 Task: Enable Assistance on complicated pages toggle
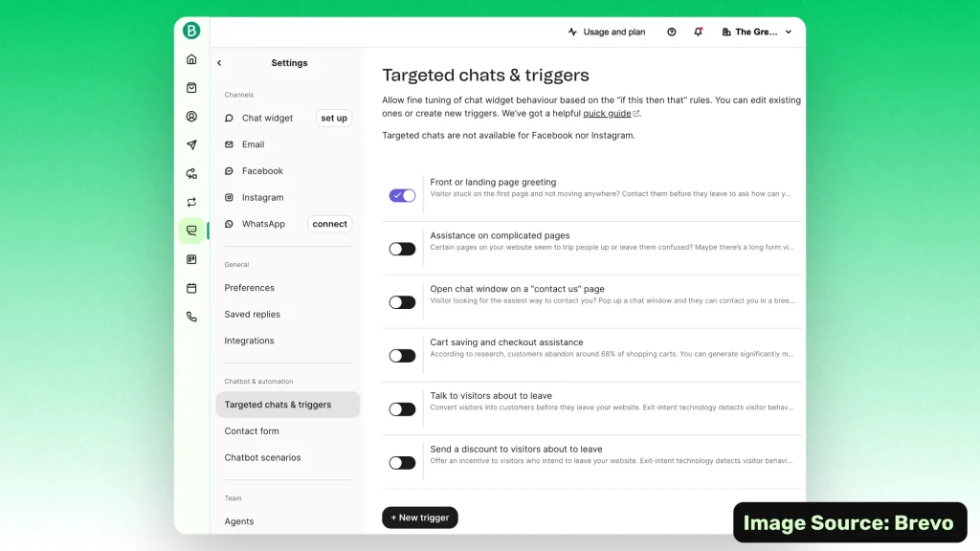402,249
